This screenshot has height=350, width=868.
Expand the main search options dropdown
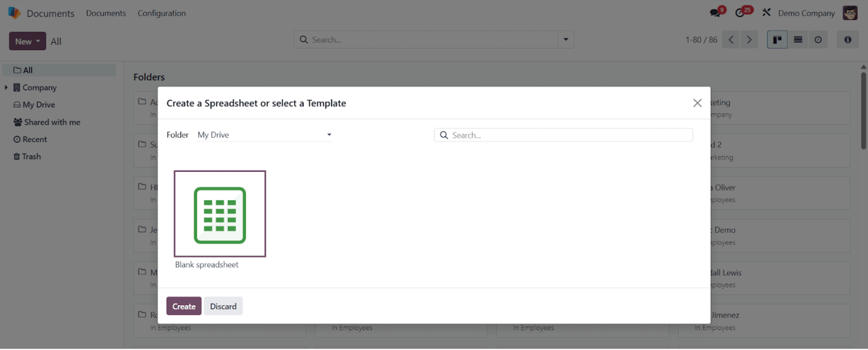[566, 40]
